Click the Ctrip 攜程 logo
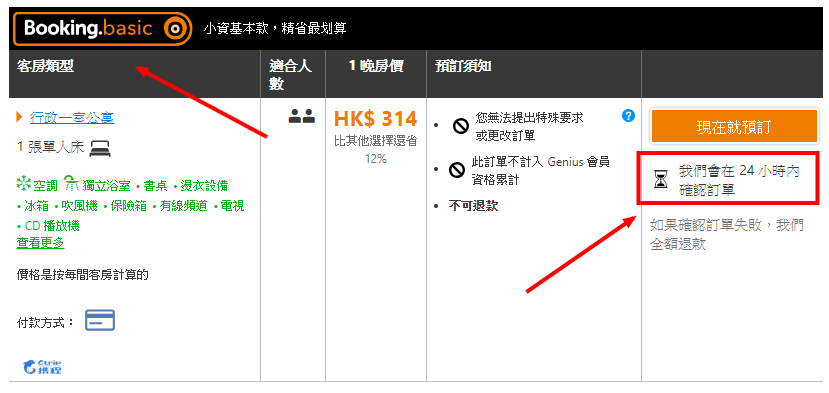The height and width of the screenshot is (393, 829). point(43,367)
